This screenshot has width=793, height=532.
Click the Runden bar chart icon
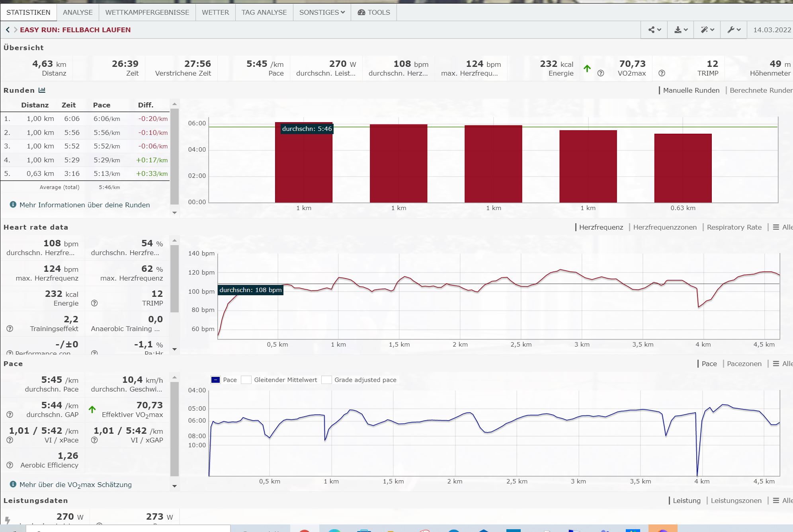click(42, 90)
